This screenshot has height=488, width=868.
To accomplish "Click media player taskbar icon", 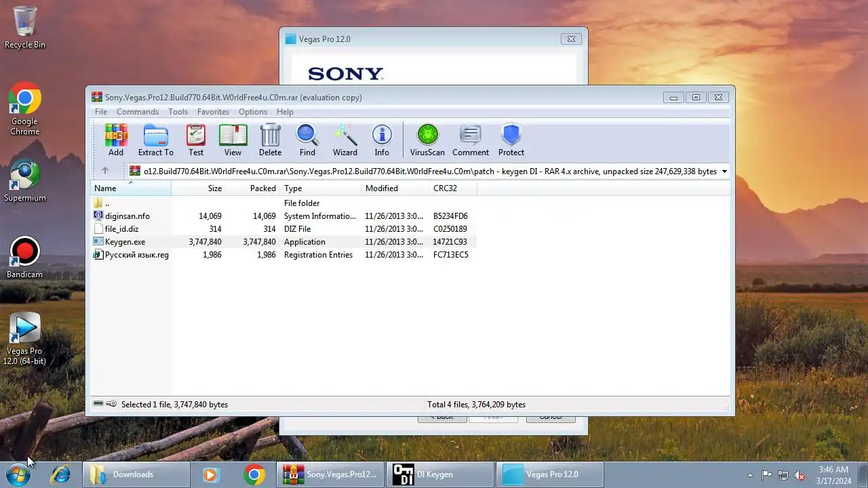I will coord(211,474).
